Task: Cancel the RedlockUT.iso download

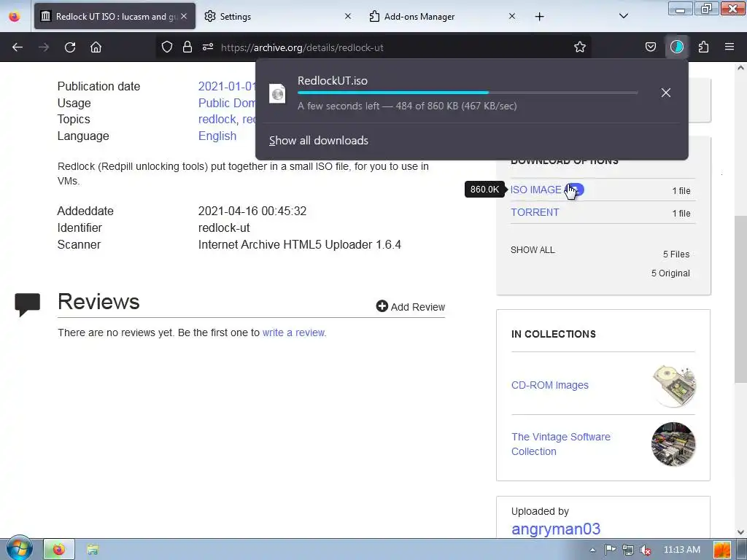Action: pos(665,93)
